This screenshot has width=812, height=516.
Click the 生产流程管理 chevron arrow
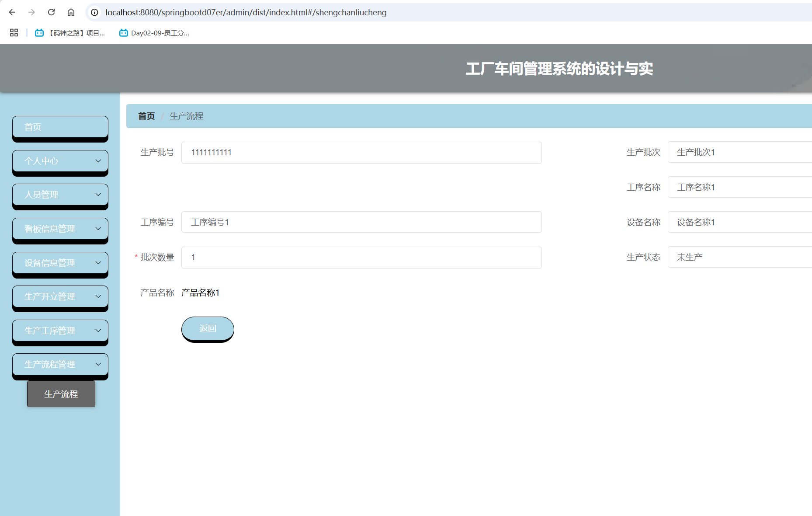pyautogui.click(x=98, y=364)
